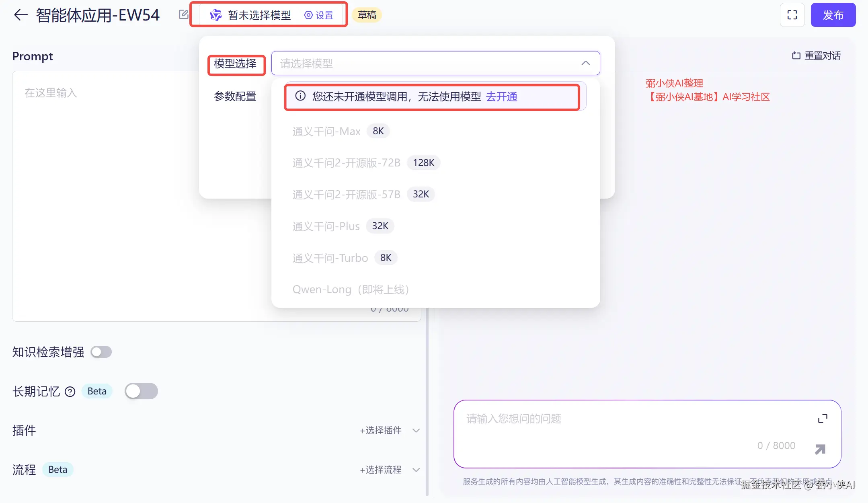Screen dimensions: 868x503
Task: Click the long-term memory help icon
Action: (x=70, y=392)
